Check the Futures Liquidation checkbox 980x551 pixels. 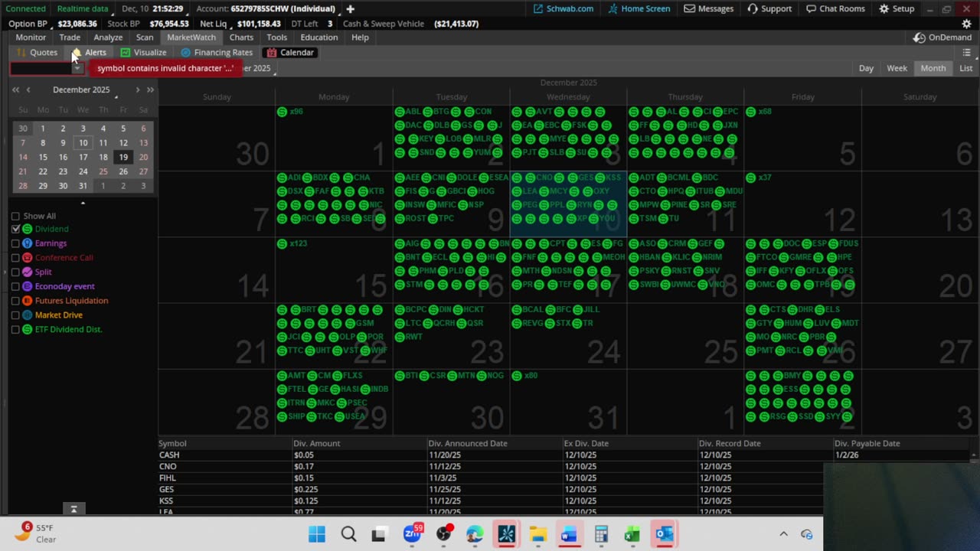15,301
